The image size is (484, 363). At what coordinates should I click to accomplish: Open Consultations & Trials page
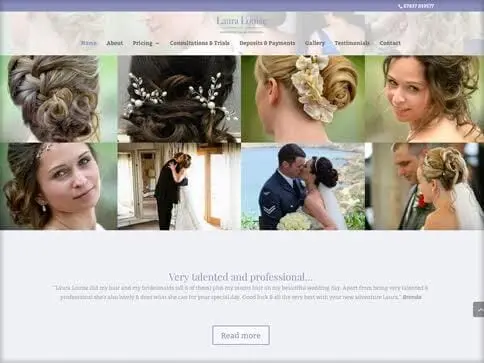tap(200, 43)
